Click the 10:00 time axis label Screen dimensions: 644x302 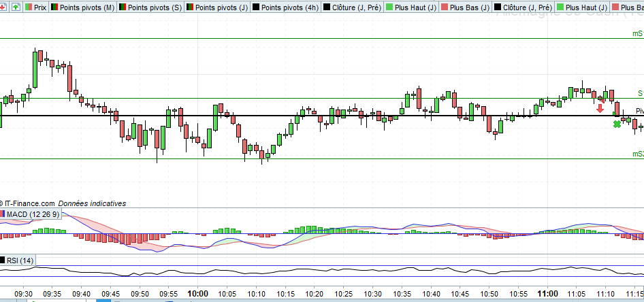(198, 294)
